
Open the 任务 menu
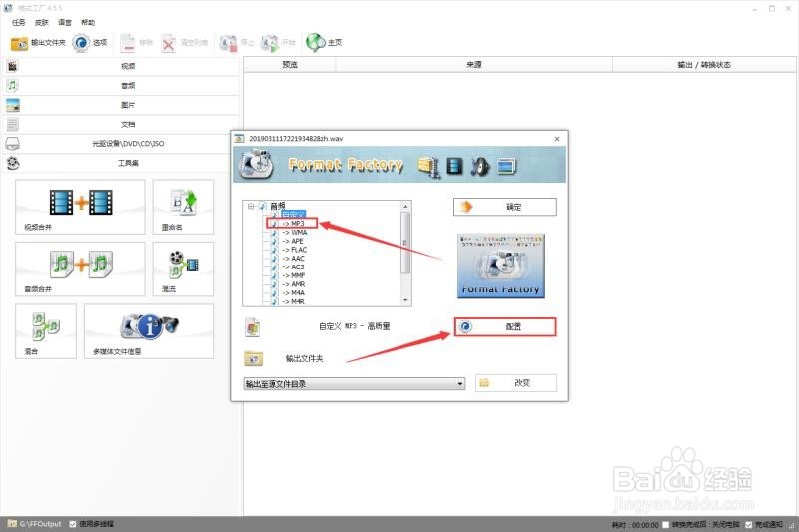coord(18,22)
